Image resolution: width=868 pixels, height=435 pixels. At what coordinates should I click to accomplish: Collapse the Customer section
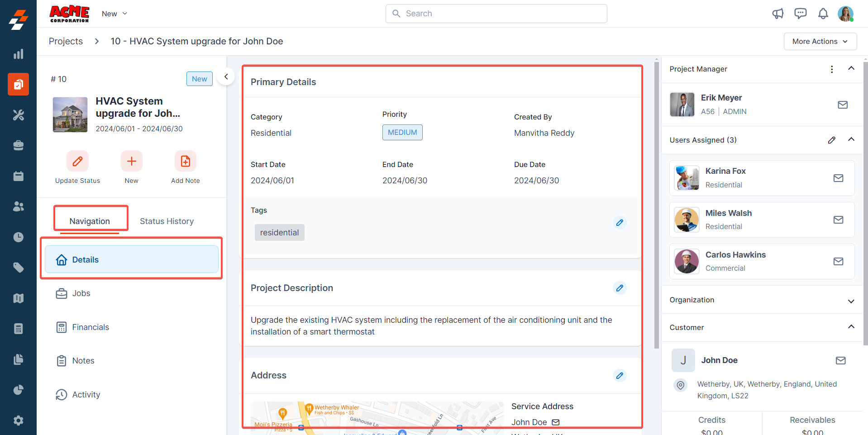[x=851, y=327]
